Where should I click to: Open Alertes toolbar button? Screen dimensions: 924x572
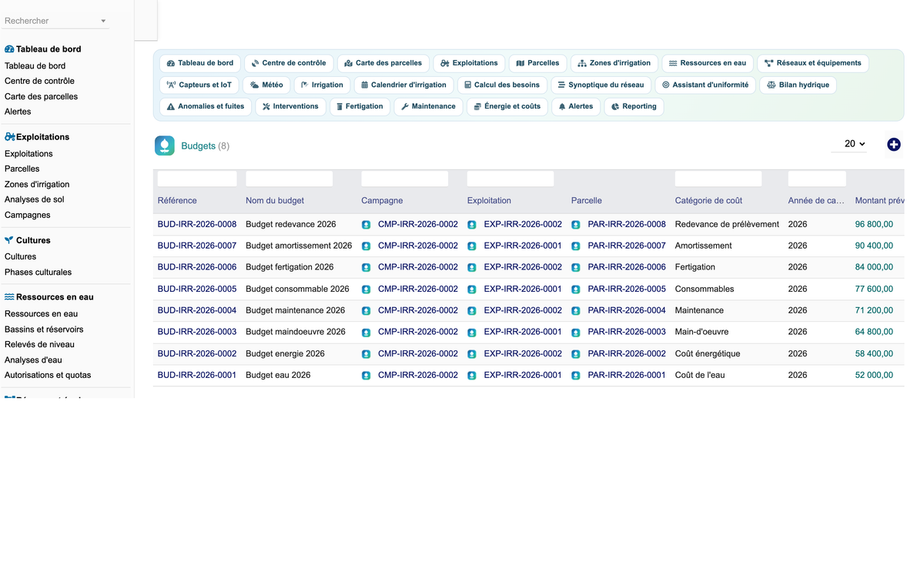576,106
